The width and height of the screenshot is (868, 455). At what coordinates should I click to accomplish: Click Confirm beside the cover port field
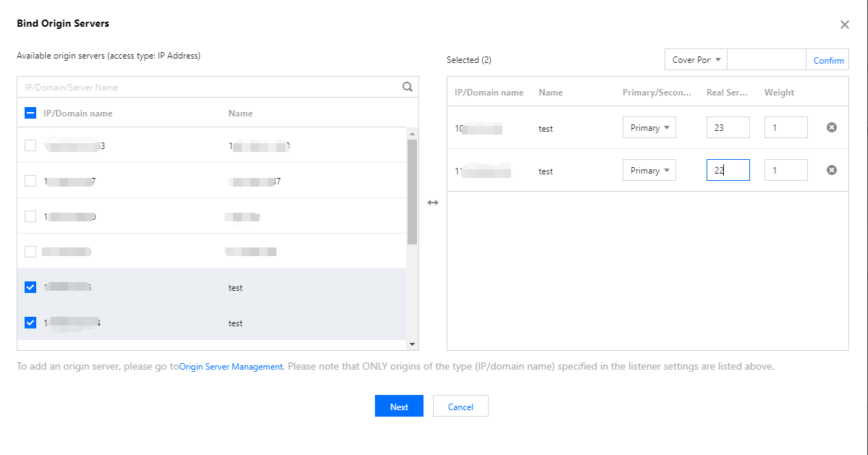click(x=828, y=61)
